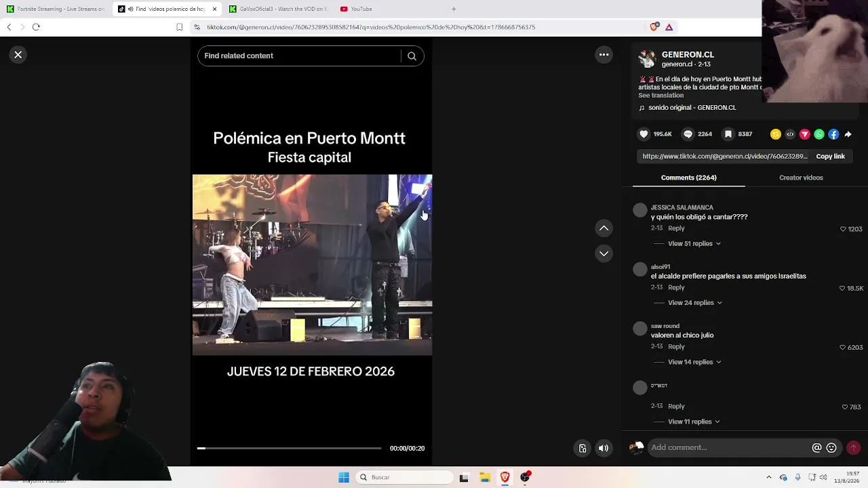This screenshot has width=868, height=488.
Task: Click the video frame to pause playback
Action: pyautogui.click(x=312, y=265)
